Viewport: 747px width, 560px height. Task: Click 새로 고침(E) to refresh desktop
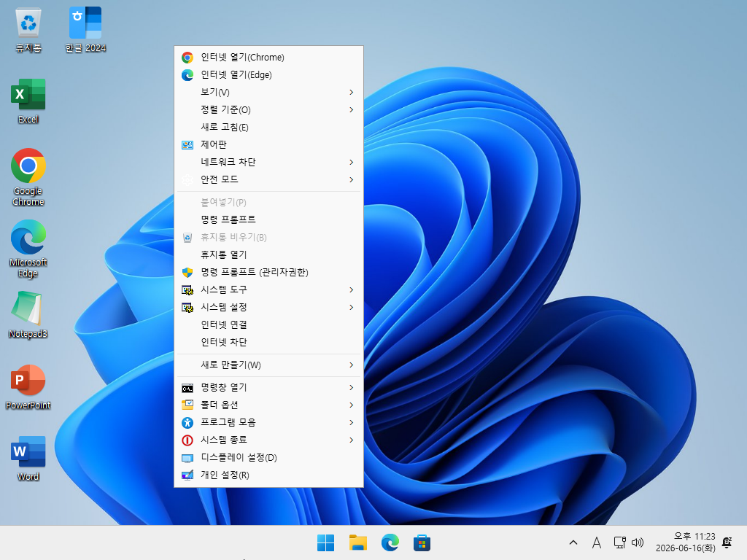(268, 127)
